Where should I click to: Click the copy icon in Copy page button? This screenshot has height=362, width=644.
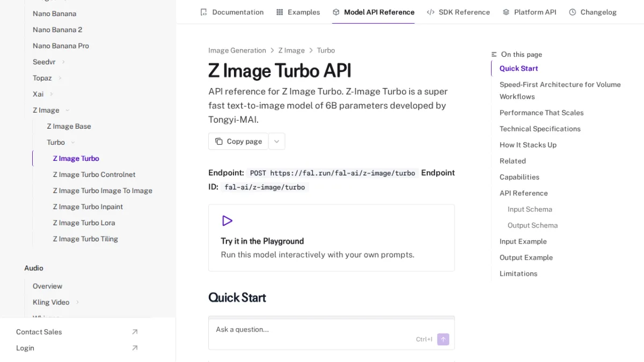pyautogui.click(x=219, y=142)
